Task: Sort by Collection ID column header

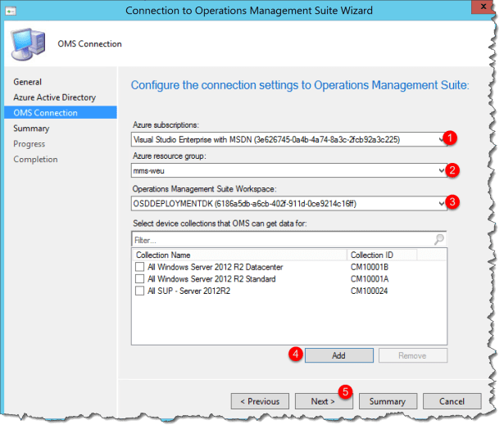Action: [382, 255]
